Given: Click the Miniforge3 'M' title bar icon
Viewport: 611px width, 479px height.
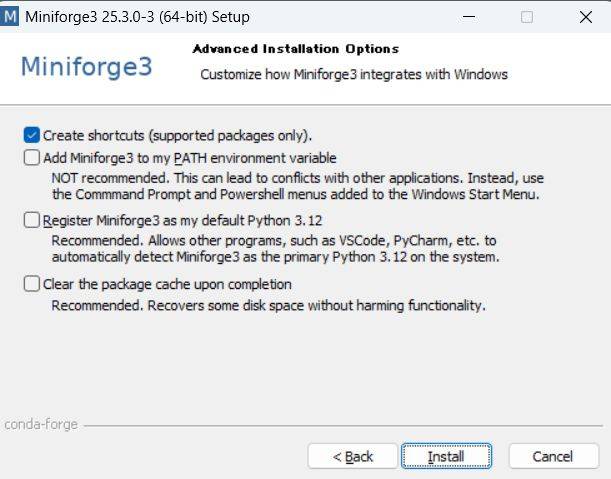Looking at the screenshot, I should (x=9, y=17).
